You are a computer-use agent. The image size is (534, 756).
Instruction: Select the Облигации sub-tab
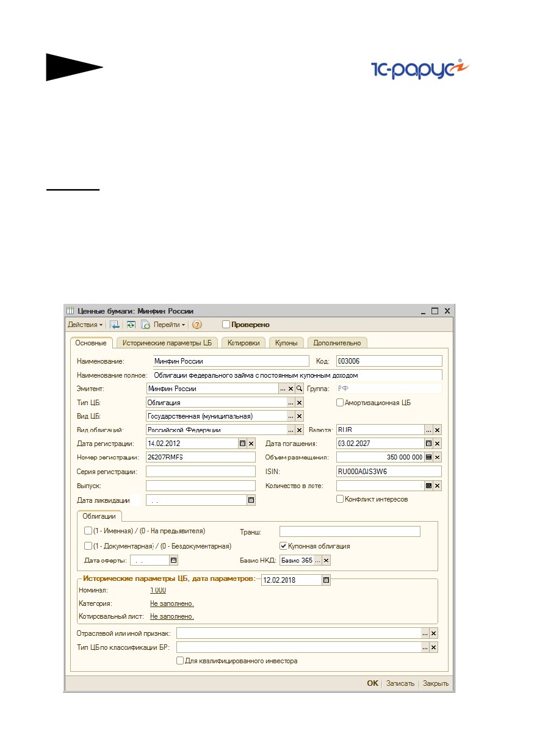pos(99,516)
